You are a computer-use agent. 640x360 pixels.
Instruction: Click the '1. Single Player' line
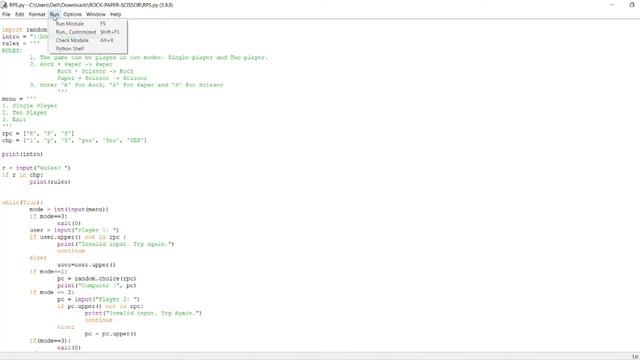point(29,106)
